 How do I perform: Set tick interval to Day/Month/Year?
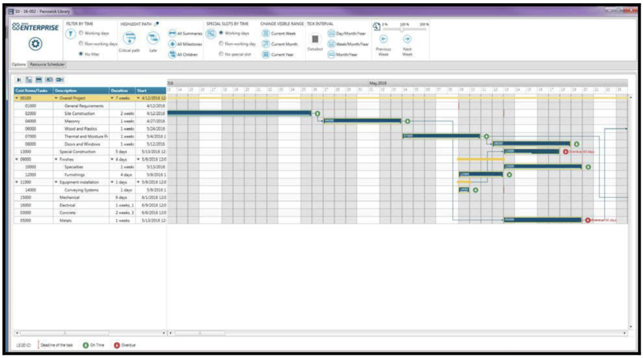point(347,33)
